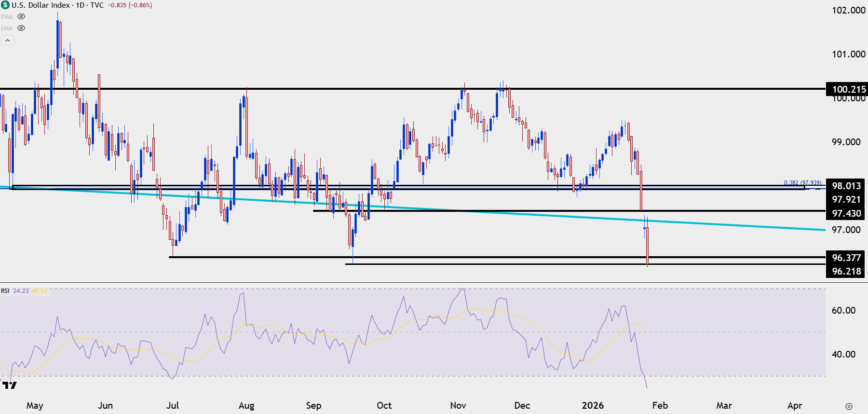The height and width of the screenshot is (414, 868).
Task: Show the first EMA indicator
Action: pyautogui.click(x=21, y=16)
